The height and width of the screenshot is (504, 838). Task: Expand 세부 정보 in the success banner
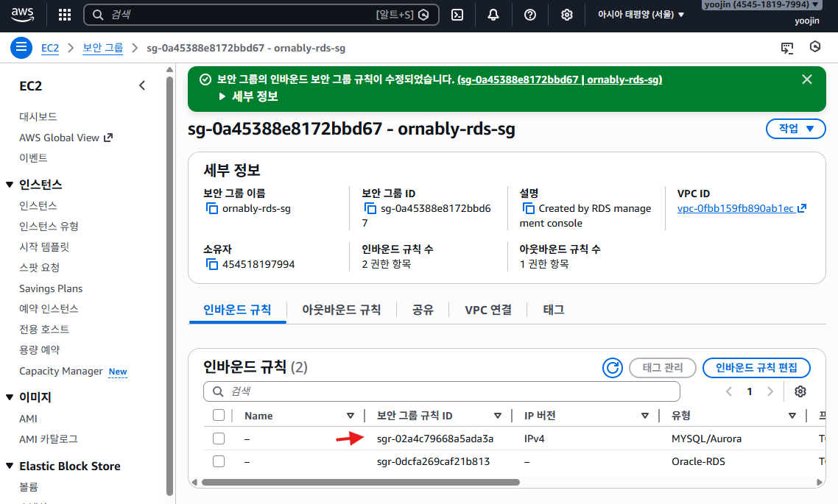(249, 96)
